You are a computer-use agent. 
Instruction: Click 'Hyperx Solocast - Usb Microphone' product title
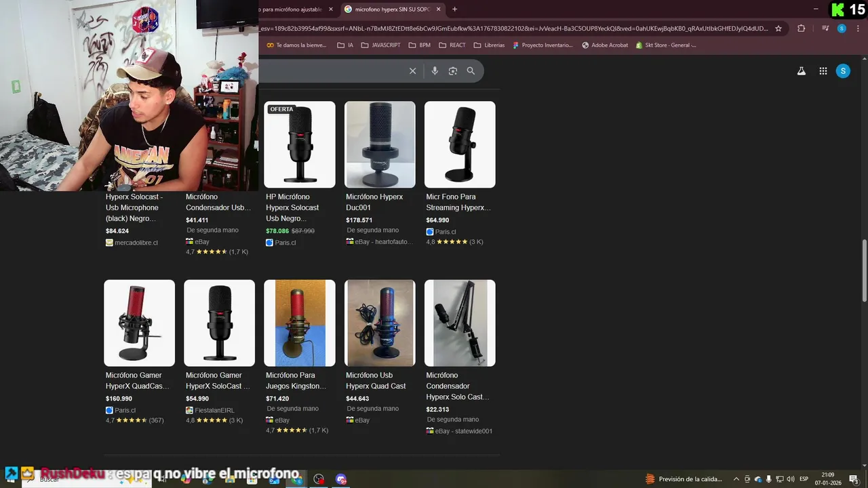134,207
